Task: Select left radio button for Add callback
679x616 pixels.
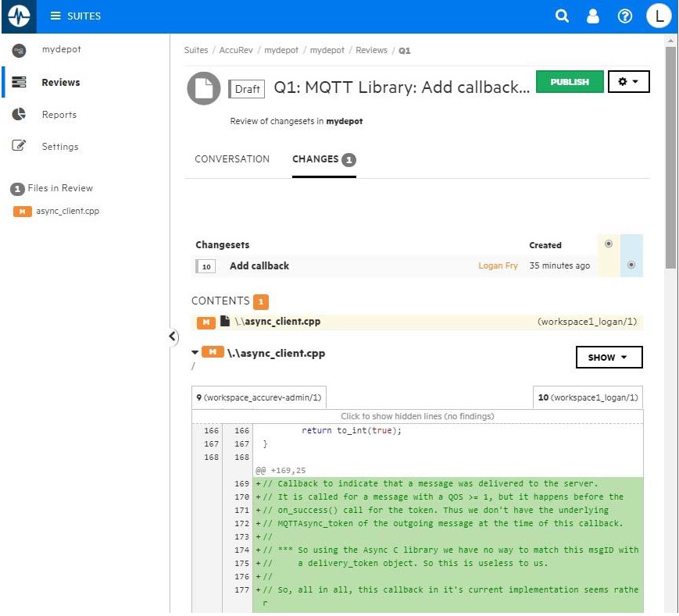Action: [x=609, y=244]
